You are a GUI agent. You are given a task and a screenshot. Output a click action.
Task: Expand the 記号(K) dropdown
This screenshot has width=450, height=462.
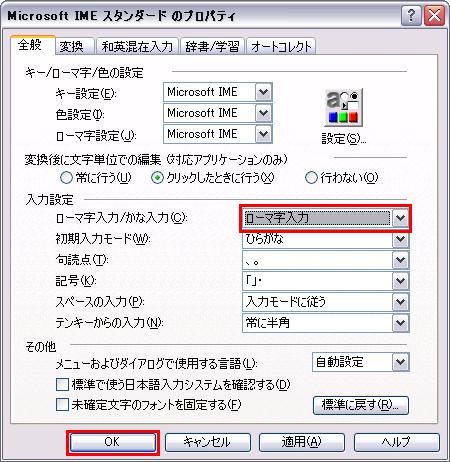pos(400,281)
